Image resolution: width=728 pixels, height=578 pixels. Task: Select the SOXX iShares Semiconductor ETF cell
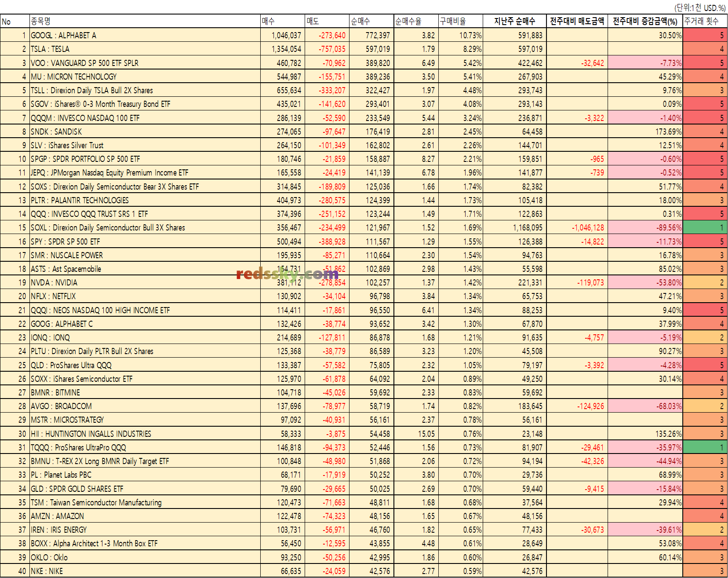145,379
